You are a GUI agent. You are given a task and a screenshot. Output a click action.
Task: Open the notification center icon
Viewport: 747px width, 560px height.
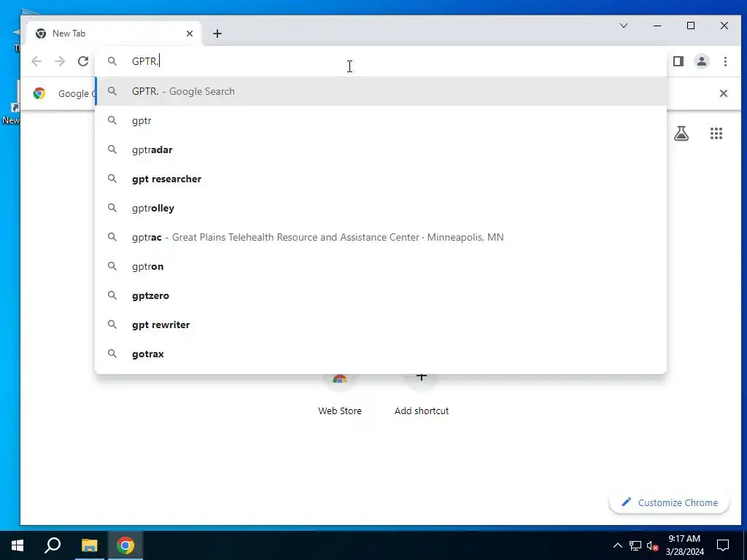(723, 545)
